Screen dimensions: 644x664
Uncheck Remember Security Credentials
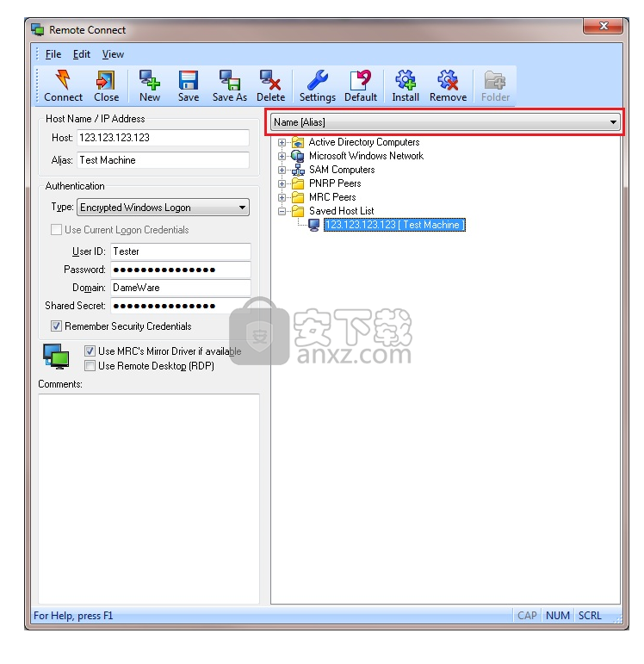(56, 326)
